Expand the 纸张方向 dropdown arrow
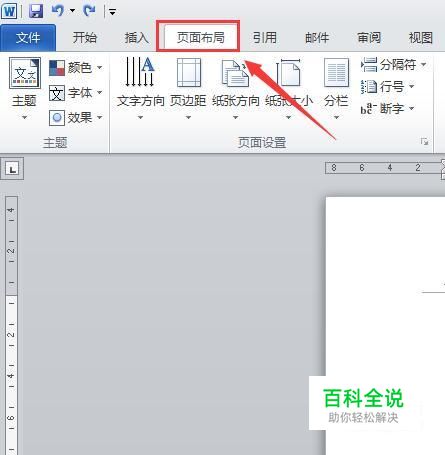445x455 pixels. point(235,117)
